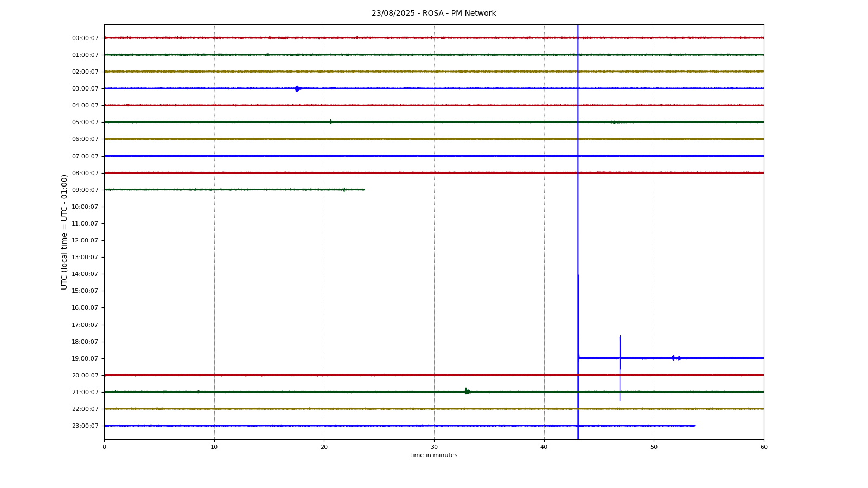This screenshot has width=868, height=488.
Task: Click the '08:00:07' time label
Action: (x=85, y=173)
